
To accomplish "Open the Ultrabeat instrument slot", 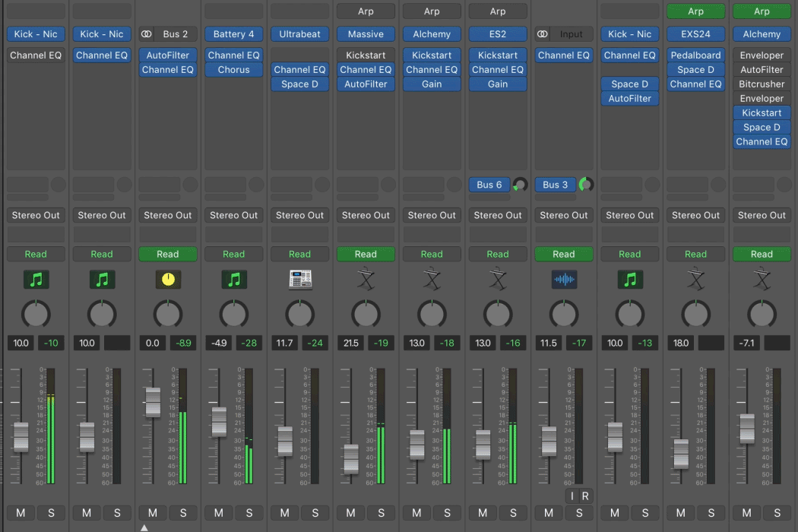I will (299, 34).
